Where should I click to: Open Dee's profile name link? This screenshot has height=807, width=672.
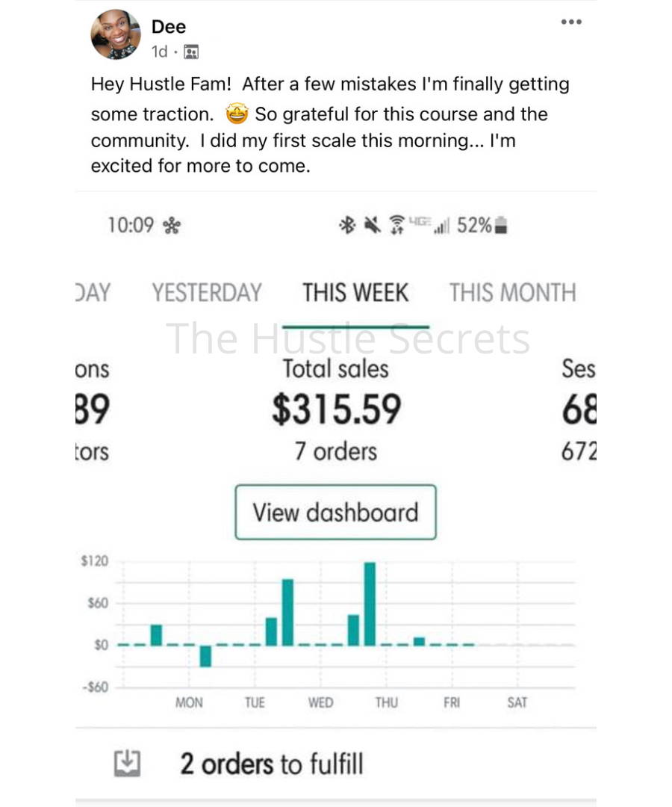tap(168, 27)
